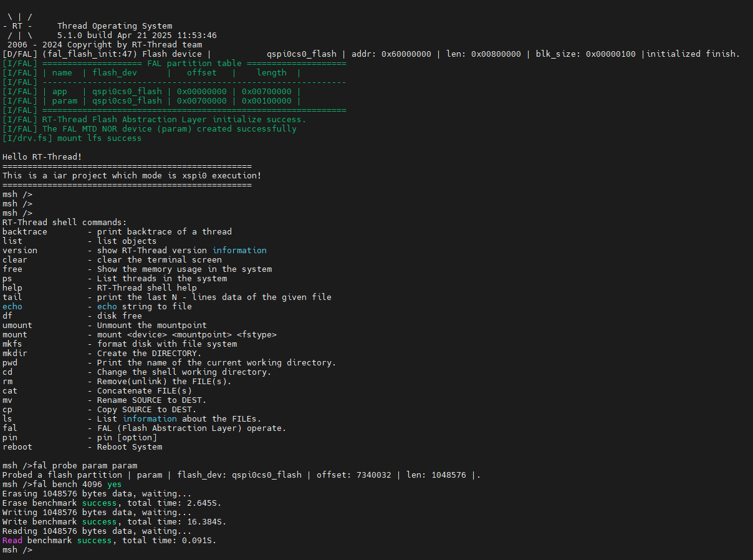753x560 pixels.
Task: Click the 'Hello RT-Thread!' line
Action: [x=42, y=157]
